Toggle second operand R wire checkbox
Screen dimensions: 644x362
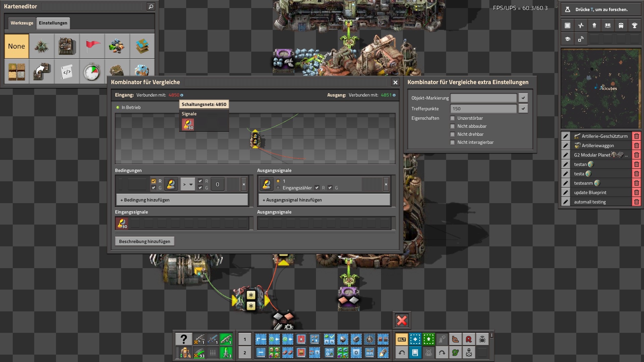click(x=200, y=181)
